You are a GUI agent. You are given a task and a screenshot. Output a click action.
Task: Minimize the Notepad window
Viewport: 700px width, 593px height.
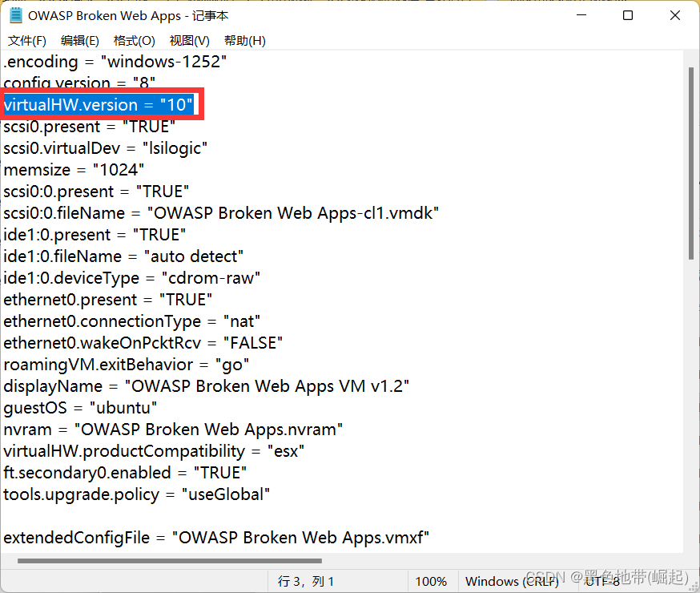pyautogui.click(x=581, y=15)
